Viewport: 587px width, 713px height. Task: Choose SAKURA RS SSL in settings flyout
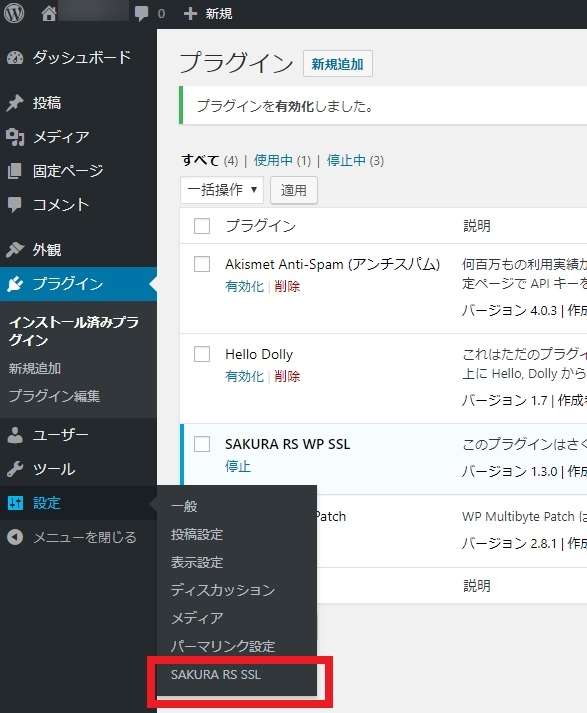click(216, 674)
